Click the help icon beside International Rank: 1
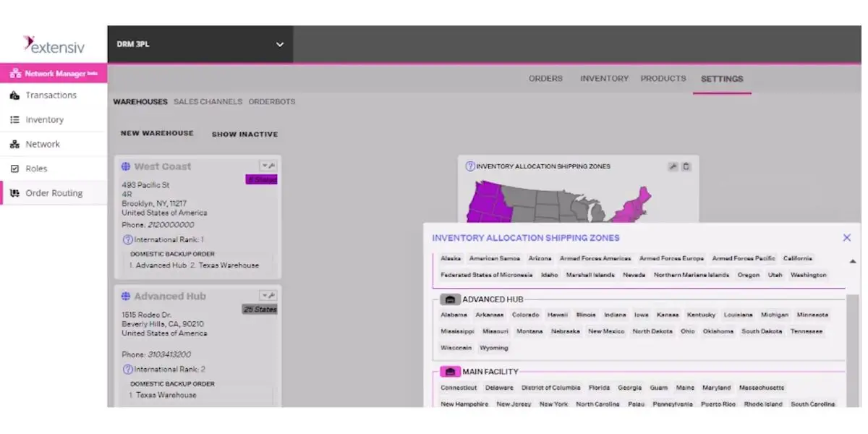The width and height of the screenshot is (868, 434). pyautogui.click(x=128, y=239)
